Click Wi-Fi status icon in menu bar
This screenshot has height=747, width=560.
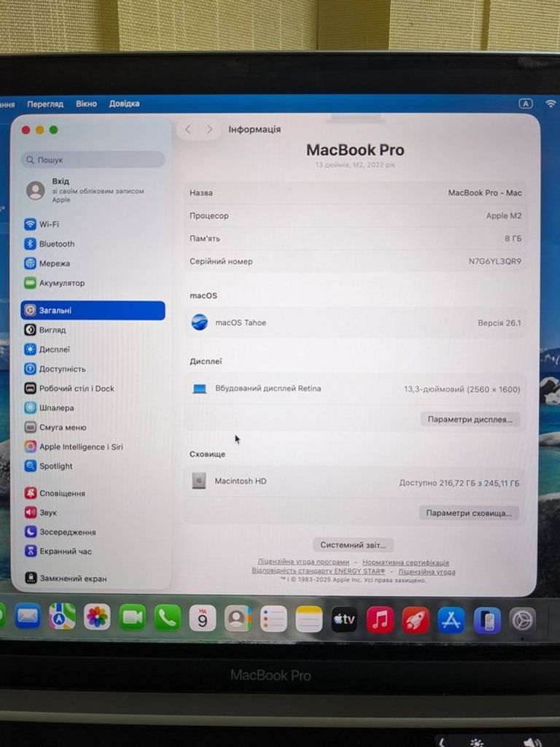pos(551,104)
